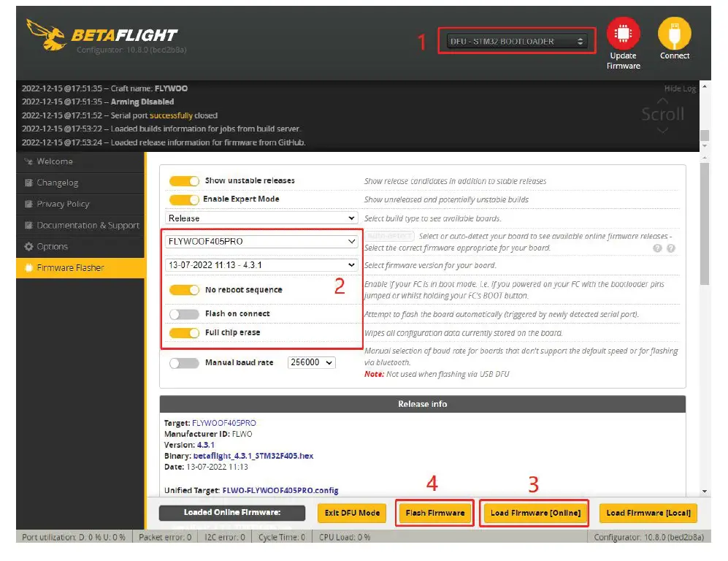Screen dimensions: 728x561
Task: Click the Release info header
Action: 423,404
